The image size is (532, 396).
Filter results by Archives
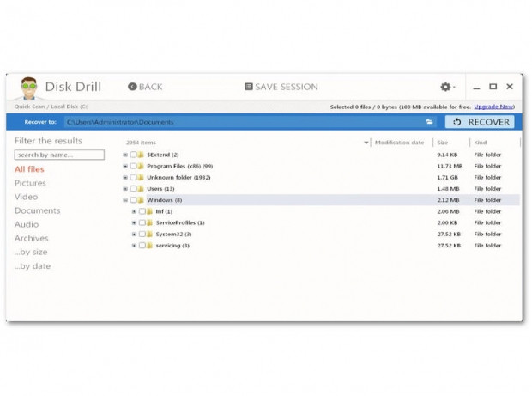31,239
